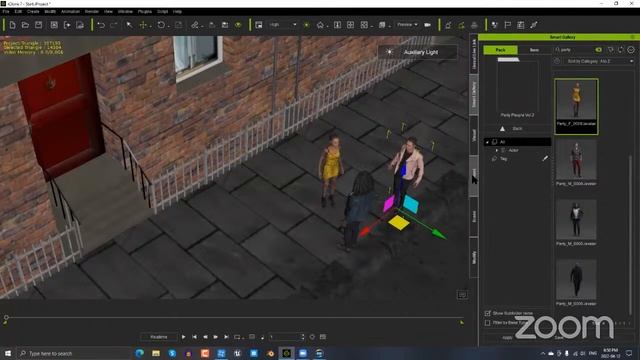Image resolution: width=640 pixels, height=360 pixels.
Task: Select the arrow Select tool
Action: pyautogui.click(x=129, y=25)
